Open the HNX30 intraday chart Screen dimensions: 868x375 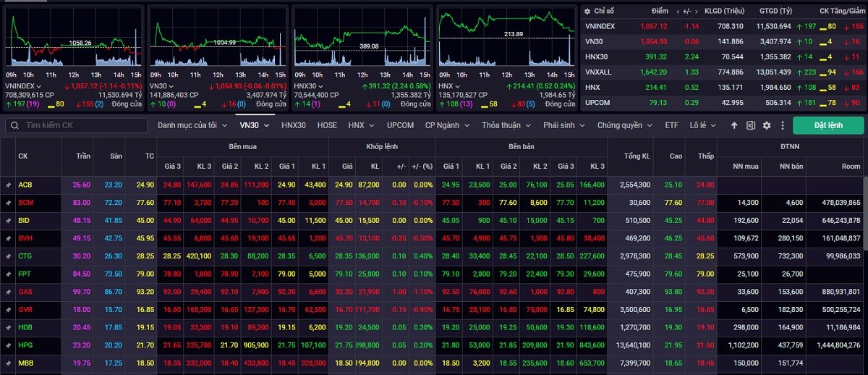[362, 39]
